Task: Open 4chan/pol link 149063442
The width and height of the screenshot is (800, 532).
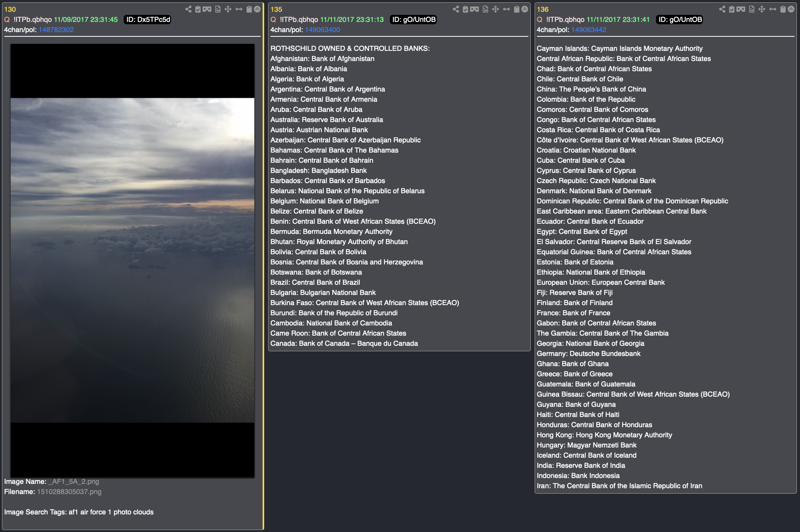Action: point(589,30)
